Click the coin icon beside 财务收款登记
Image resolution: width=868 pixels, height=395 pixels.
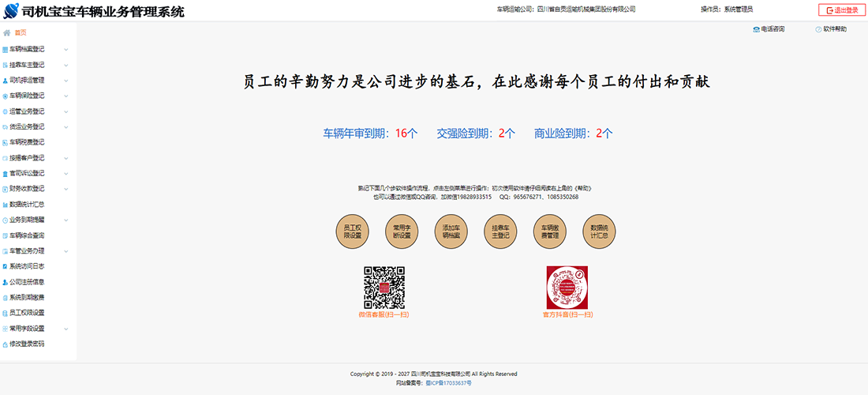(x=5, y=189)
